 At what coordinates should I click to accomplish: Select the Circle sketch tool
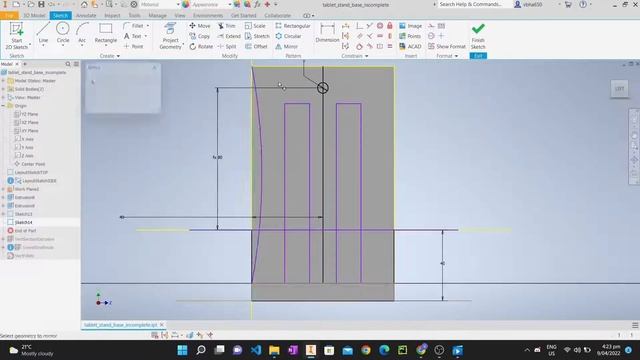(x=63, y=33)
